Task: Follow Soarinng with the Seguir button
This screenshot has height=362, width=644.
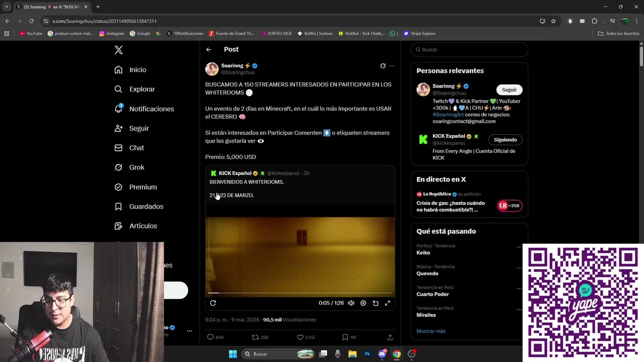Action: point(509,89)
